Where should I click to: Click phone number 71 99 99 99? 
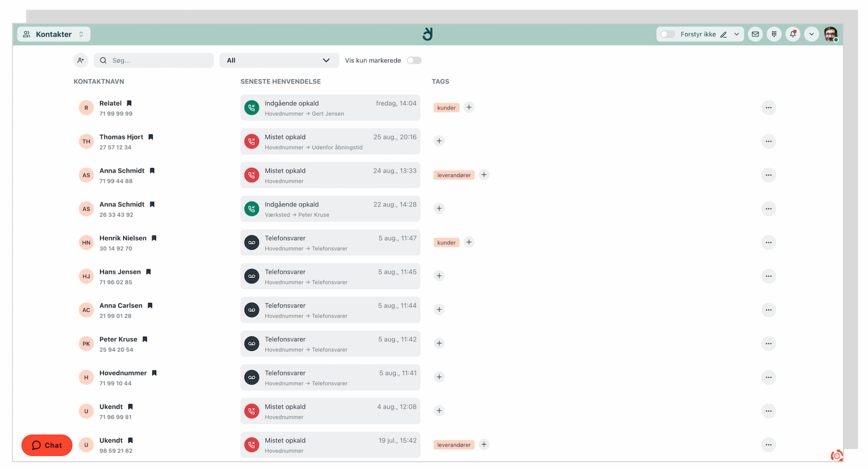click(116, 114)
